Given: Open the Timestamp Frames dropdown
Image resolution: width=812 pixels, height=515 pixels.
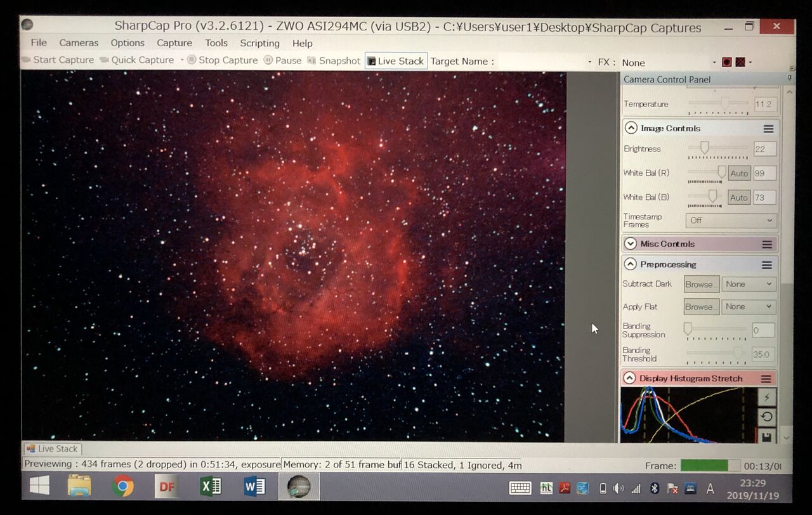Looking at the screenshot, I should click(731, 220).
